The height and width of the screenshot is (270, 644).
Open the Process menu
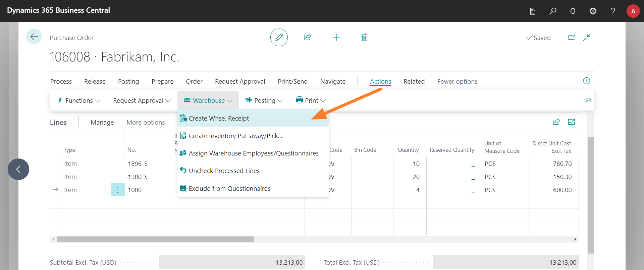[61, 81]
